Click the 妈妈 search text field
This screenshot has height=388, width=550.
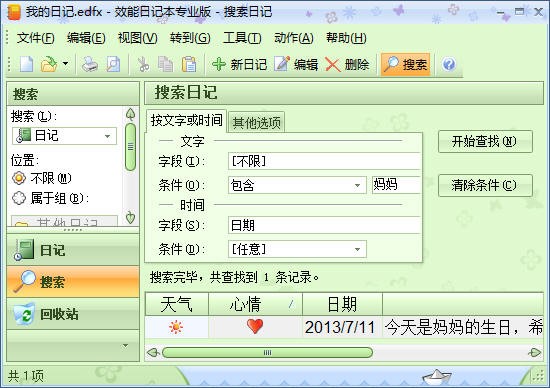coord(396,185)
